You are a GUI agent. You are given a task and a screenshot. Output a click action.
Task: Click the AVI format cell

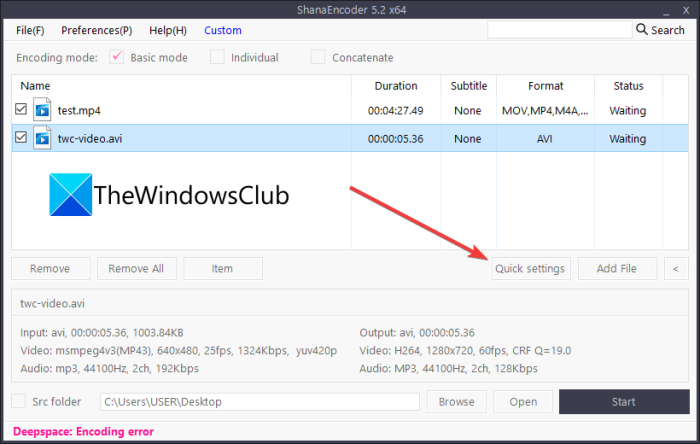click(545, 139)
